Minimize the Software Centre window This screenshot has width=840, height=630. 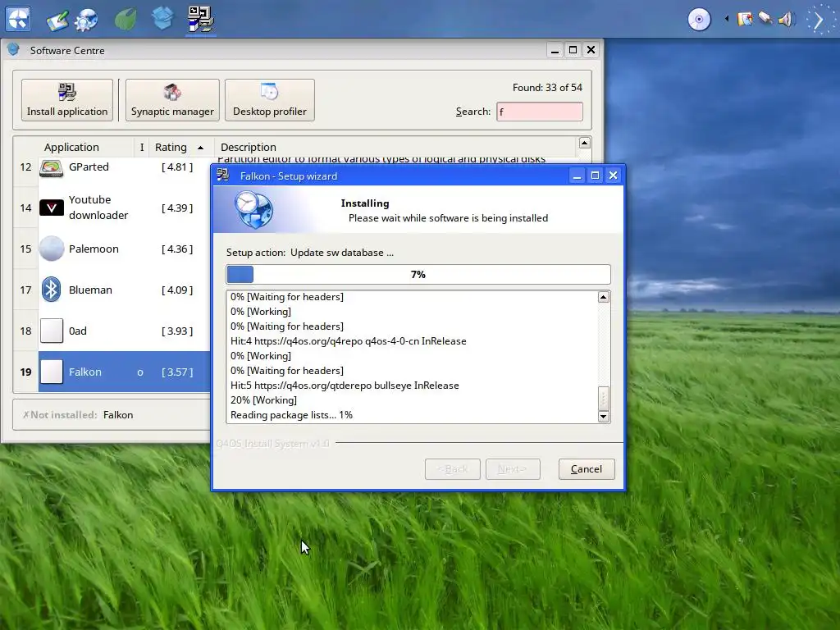point(555,50)
